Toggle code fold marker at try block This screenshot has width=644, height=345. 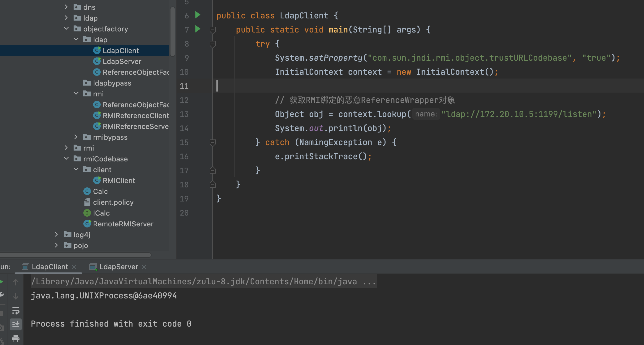(213, 44)
